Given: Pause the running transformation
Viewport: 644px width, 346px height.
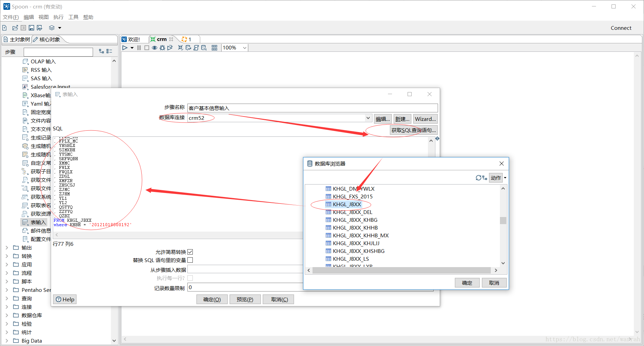Looking at the screenshot, I should pyautogui.click(x=139, y=48).
